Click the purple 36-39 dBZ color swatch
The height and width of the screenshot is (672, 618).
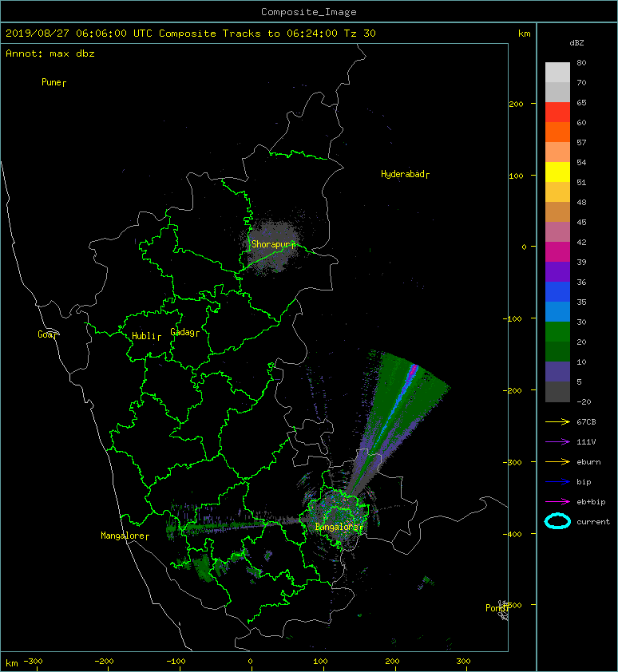557,272
